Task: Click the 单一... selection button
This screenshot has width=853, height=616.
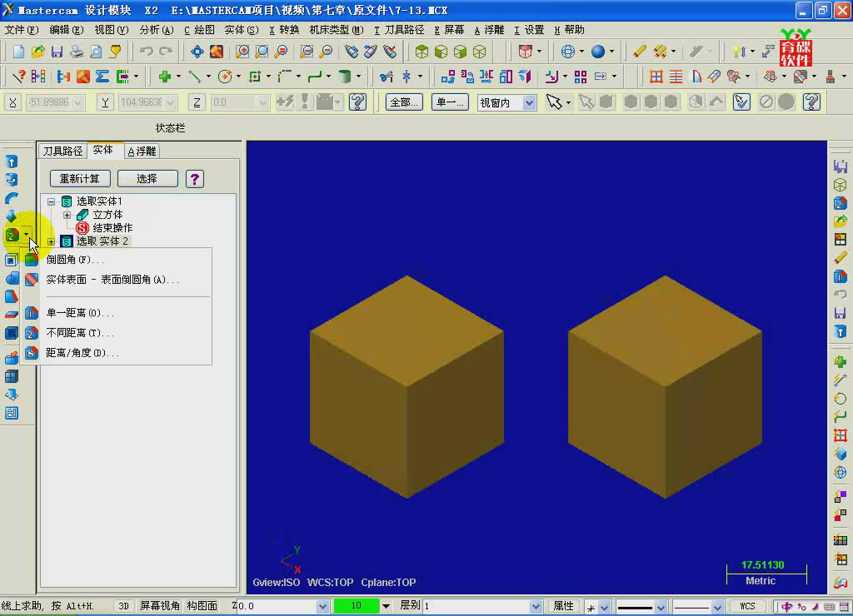Action: 450,102
